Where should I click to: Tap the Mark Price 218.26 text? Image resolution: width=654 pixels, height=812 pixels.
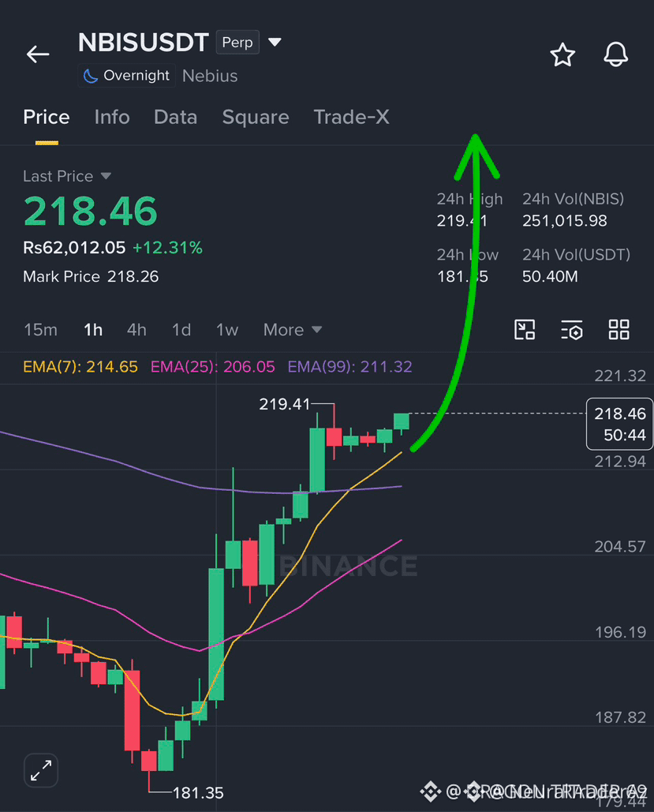[x=91, y=276]
